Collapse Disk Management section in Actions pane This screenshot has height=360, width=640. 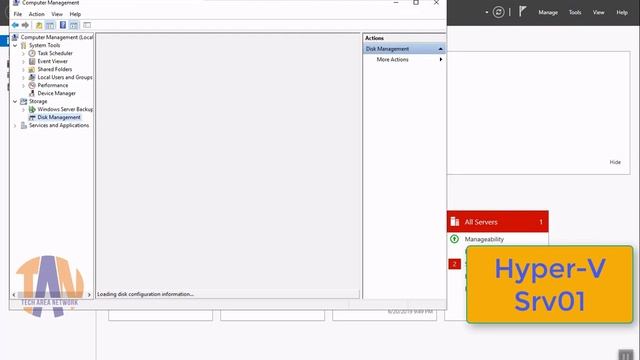pyautogui.click(x=440, y=49)
